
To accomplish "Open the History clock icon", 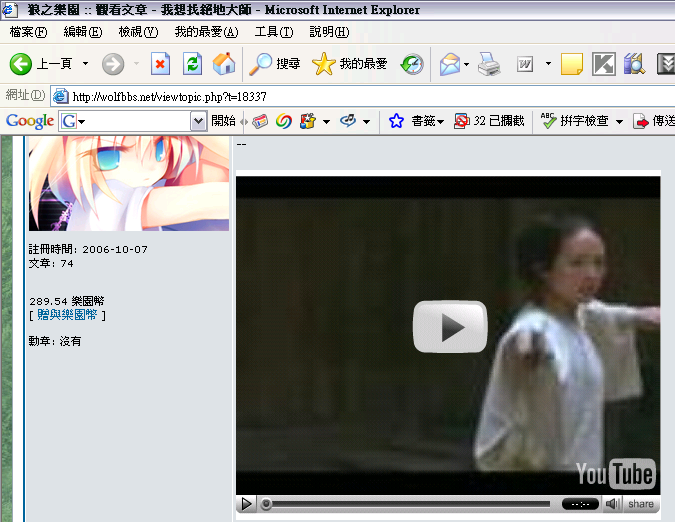I will point(412,64).
